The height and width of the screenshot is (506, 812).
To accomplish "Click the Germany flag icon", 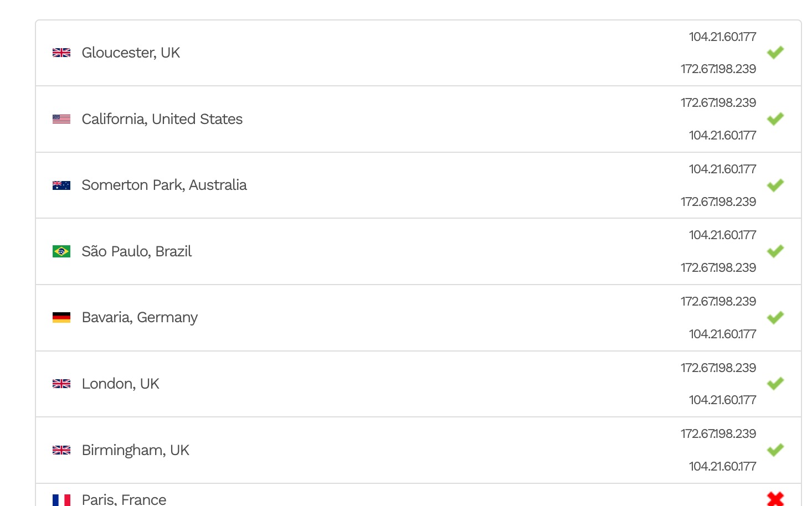I will [61, 317].
